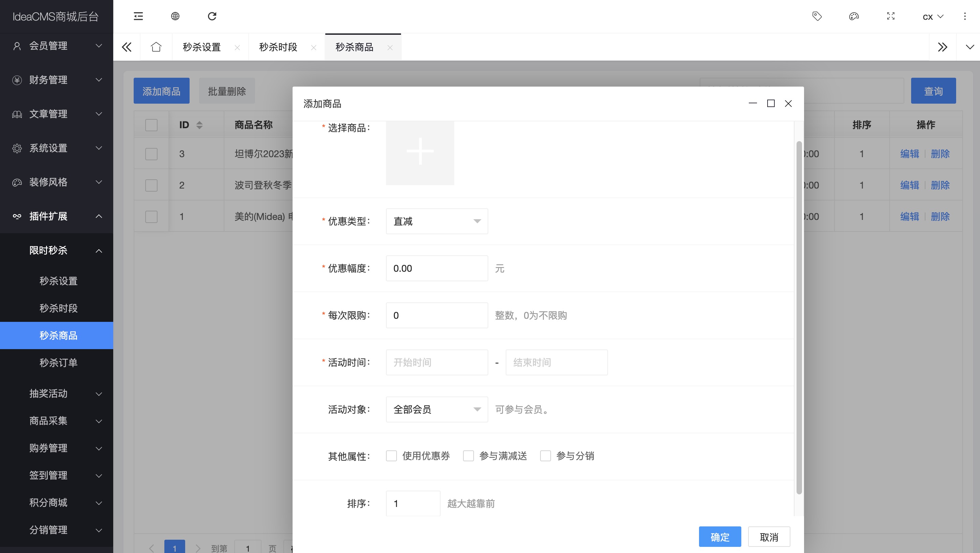The height and width of the screenshot is (553, 980).
Task: Click the 开始时间 start time field
Action: tap(436, 362)
